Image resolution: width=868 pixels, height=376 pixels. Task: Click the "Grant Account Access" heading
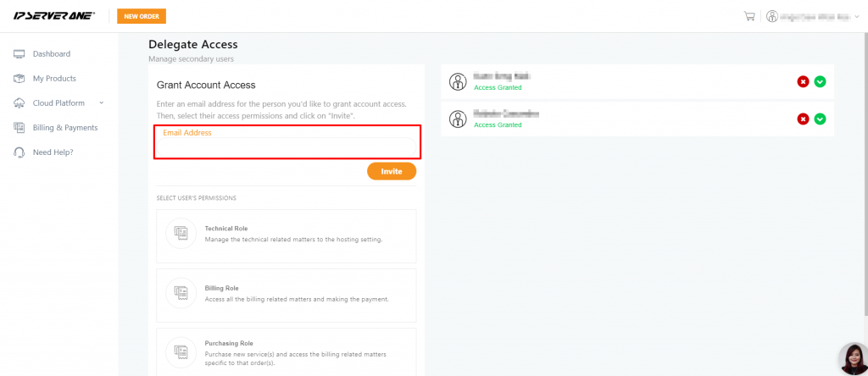coord(206,86)
